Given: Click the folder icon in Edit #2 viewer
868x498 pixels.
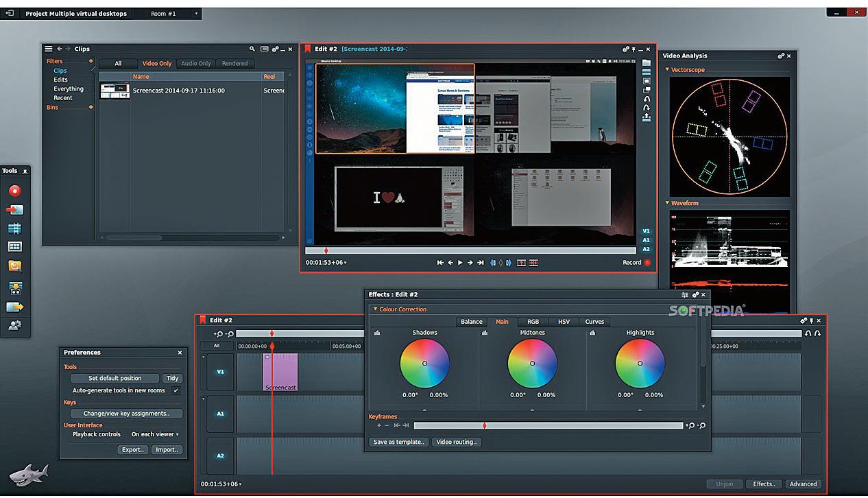Looking at the screenshot, I should click(646, 62).
